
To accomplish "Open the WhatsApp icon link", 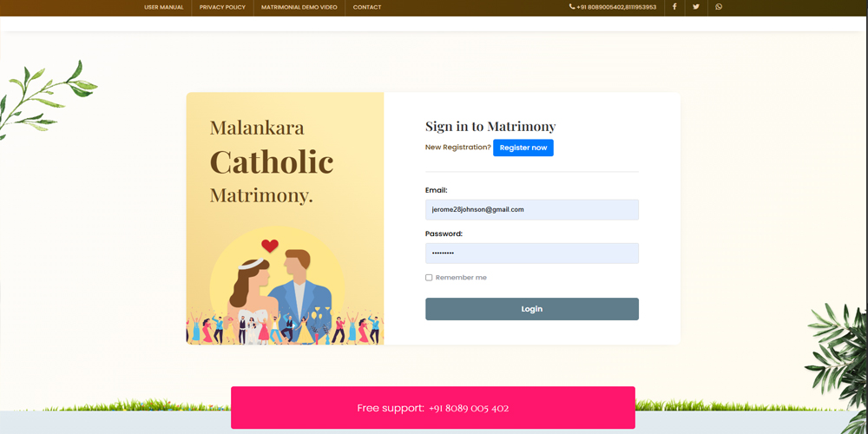I will pos(719,7).
